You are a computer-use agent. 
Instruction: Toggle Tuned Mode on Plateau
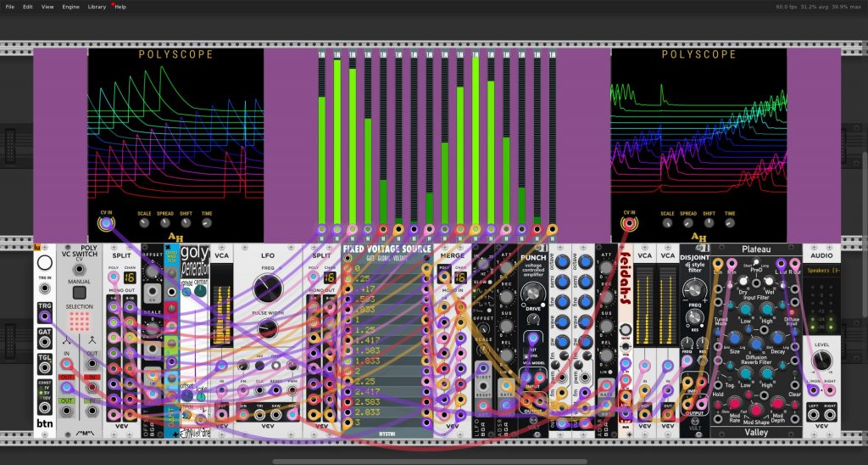[x=721, y=311]
